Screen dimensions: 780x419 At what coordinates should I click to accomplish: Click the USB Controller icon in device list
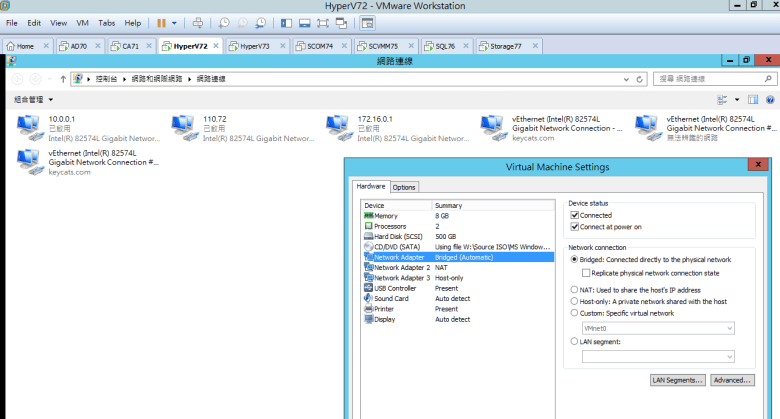click(367, 288)
